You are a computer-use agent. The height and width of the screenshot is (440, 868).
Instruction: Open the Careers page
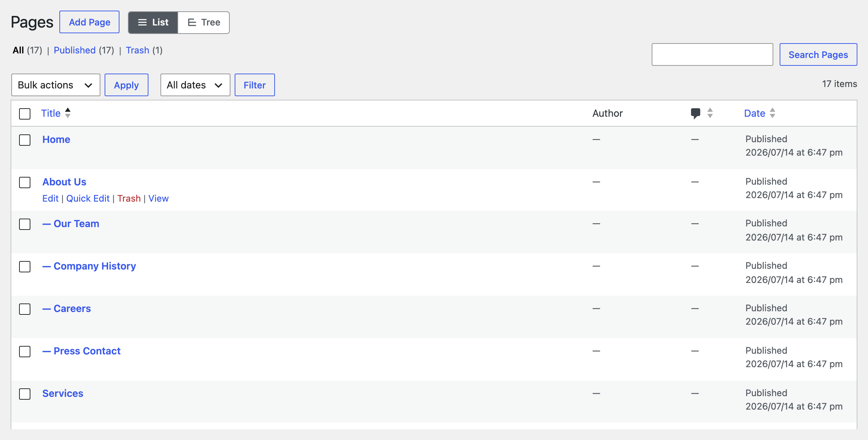click(66, 308)
